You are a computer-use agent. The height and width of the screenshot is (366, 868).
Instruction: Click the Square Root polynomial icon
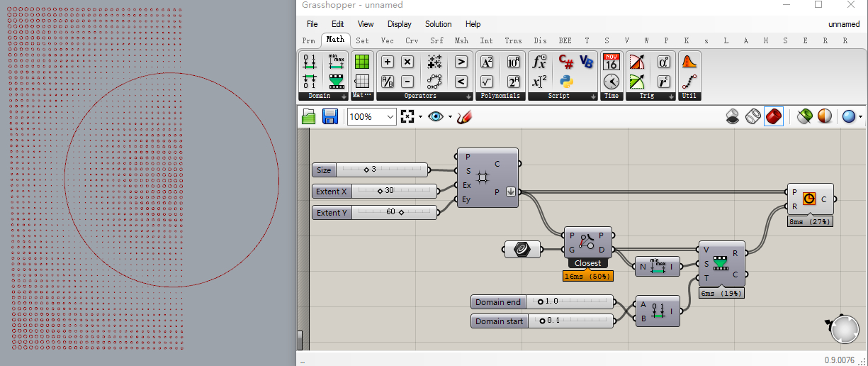point(487,81)
